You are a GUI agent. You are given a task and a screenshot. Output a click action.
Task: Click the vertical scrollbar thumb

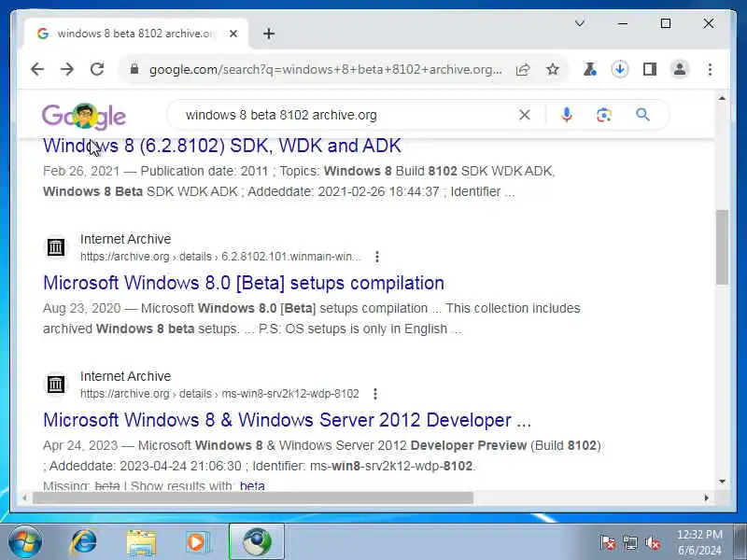722,247
